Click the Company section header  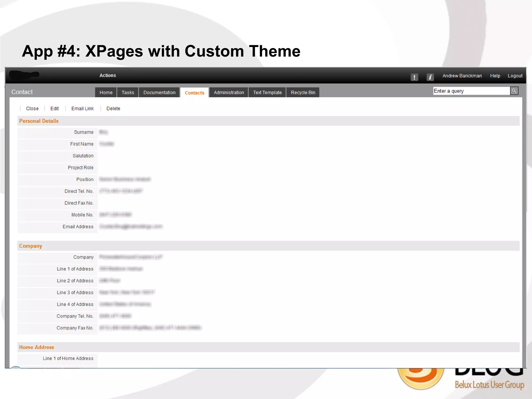pos(268,246)
